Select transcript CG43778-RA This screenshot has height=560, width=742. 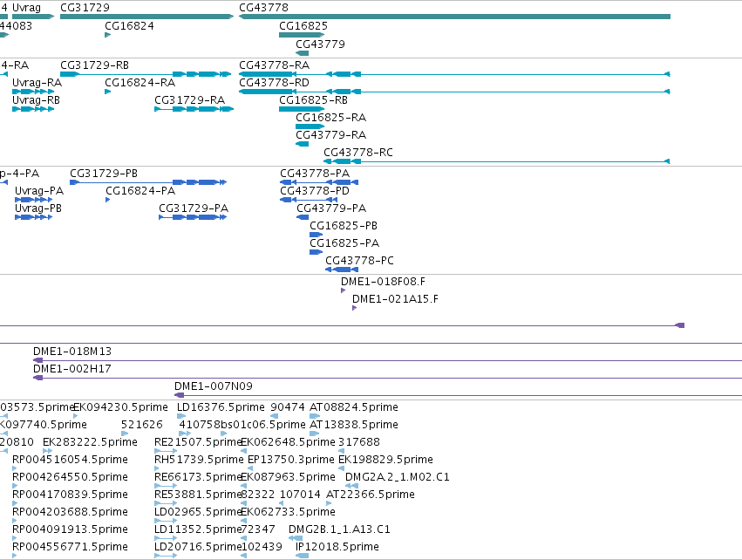[454, 74]
